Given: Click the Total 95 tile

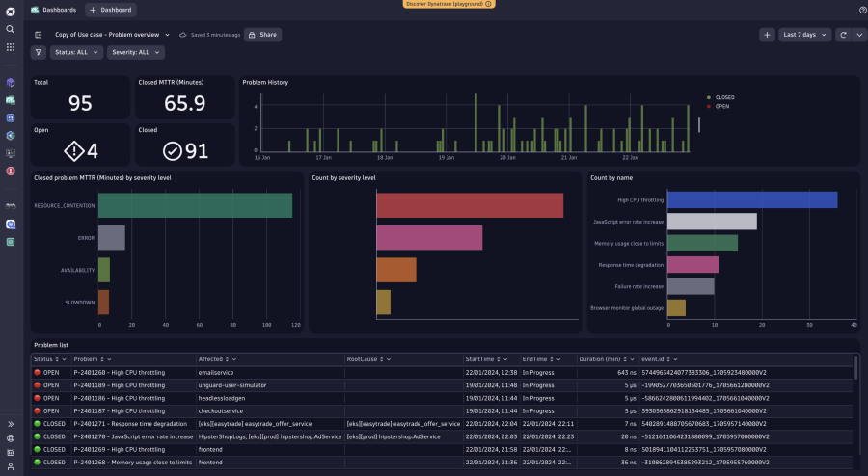Looking at the screenshot, I should [80, 97].
